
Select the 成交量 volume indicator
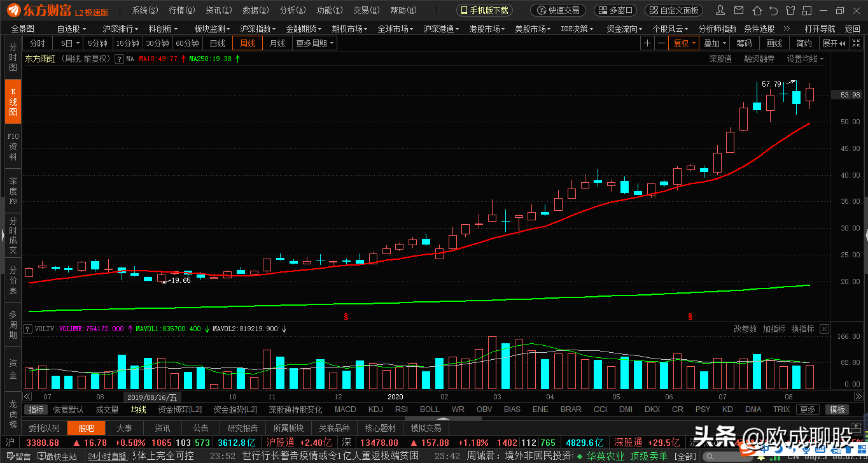(x=107, y=410)
